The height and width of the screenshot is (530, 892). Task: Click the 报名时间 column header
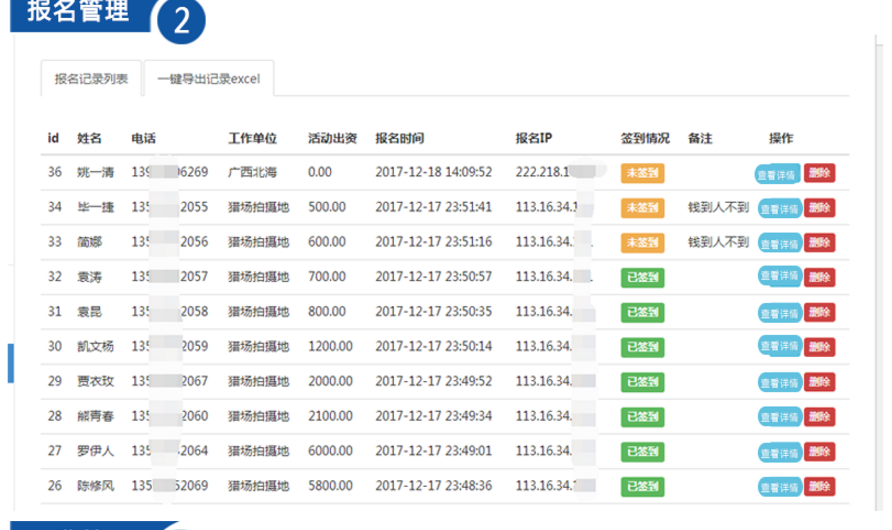point(399,138)
